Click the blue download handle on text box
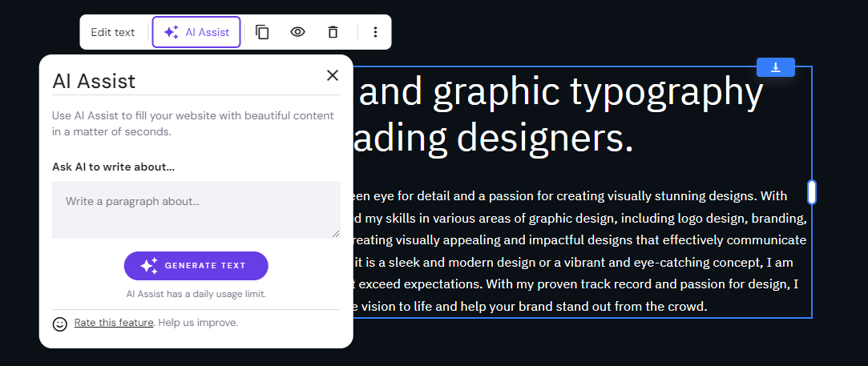Screen dimensions: 868x366 775,67
